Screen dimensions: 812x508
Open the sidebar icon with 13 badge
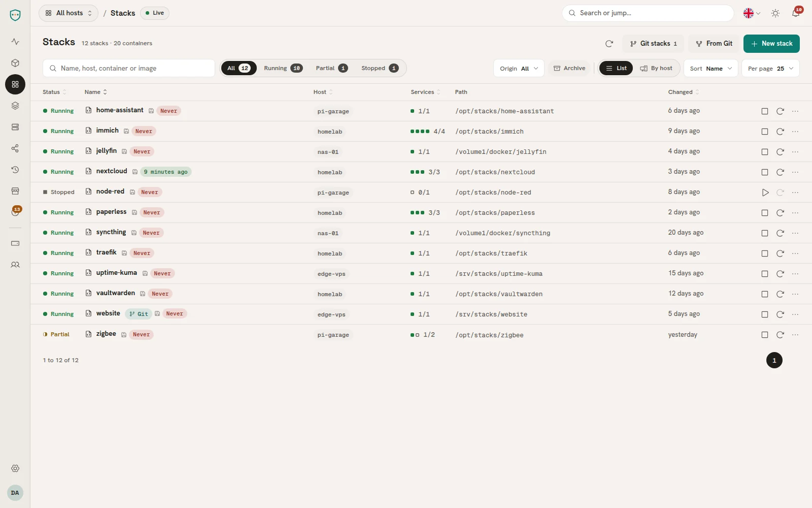15,212
